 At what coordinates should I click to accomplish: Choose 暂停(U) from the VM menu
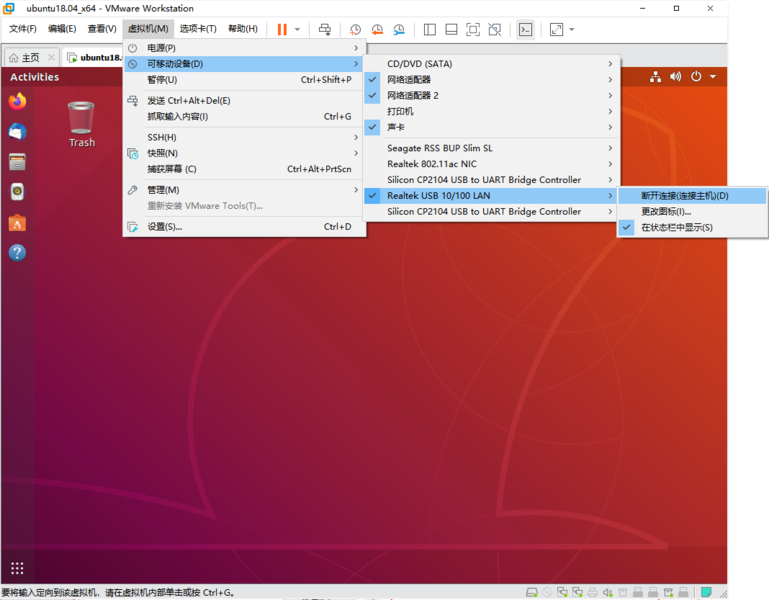click(244, 79)
